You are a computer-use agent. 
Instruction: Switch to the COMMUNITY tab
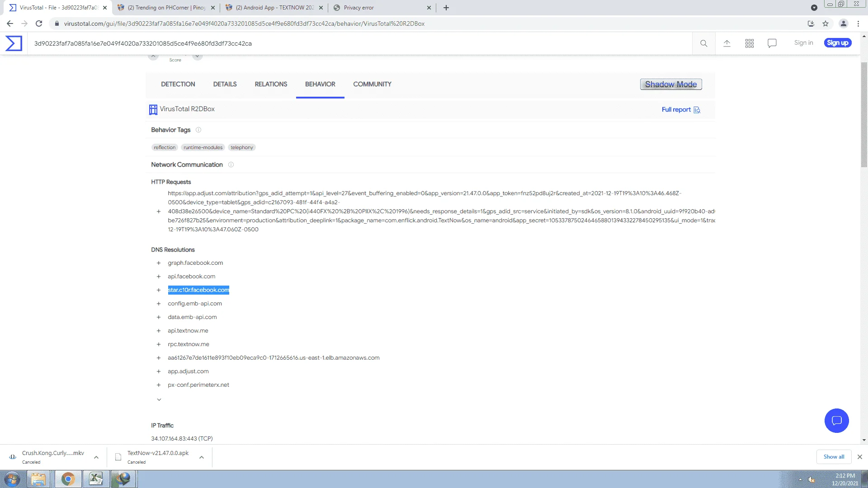click(372, 84)
